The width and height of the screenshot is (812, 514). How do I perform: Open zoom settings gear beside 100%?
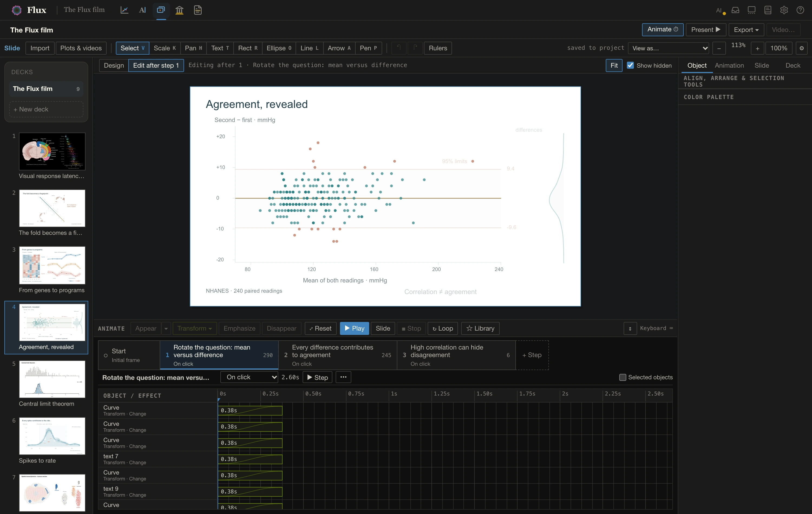(x=801, y=48)
